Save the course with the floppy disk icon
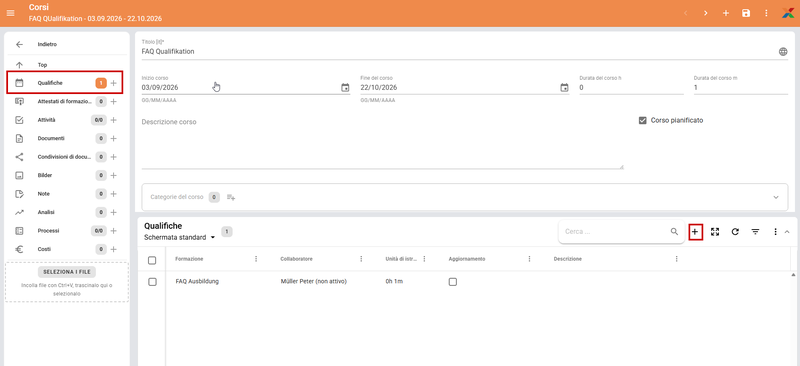Image resolution: width=800 pixels, height=366 pixels. pos(746,13)
